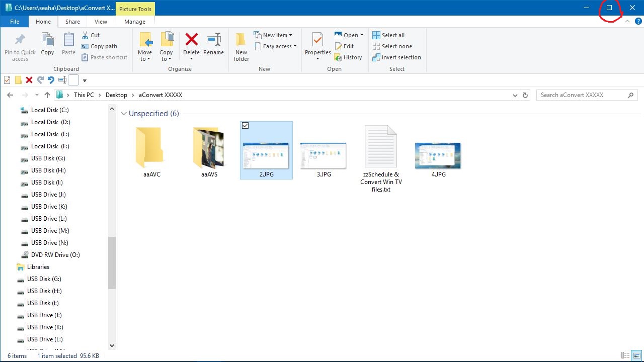Image resolution: width=644 pixels, height=362 pixels.
Task: Click the Cut command in the ribbon
Action: pyautogui.click(x=91, y=35)
